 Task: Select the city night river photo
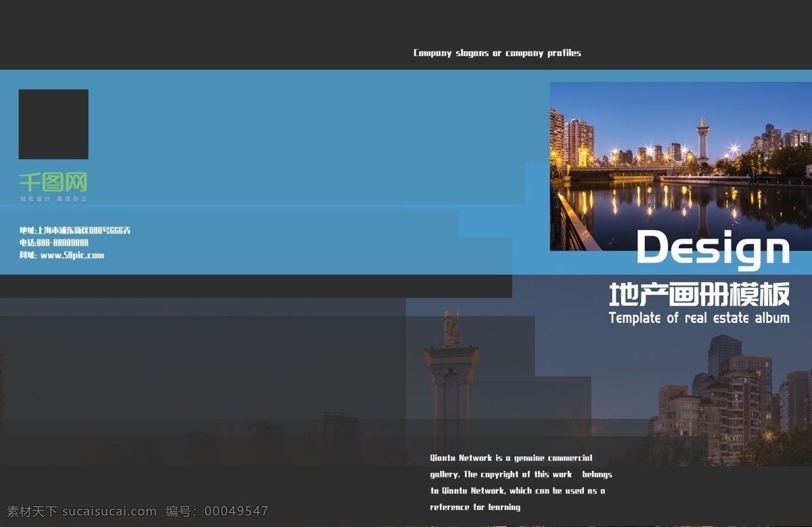coord(681,166)
